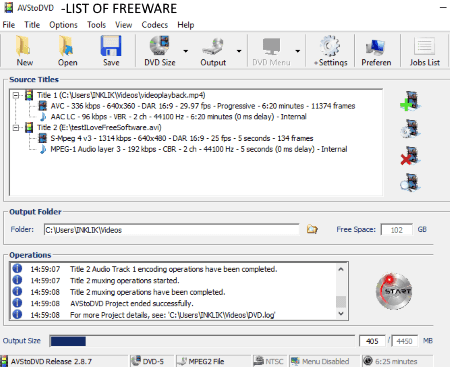Open Settings gear in the toolbar
The height and width of the screenshot is (367, 450).
click(x=330, y=51)
